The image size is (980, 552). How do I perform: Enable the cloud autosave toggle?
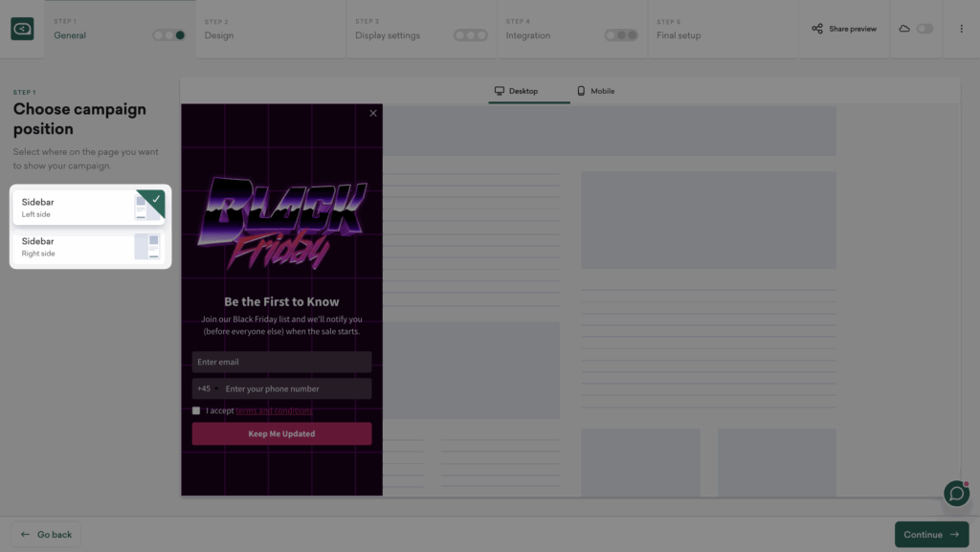(x=925, y=29)
